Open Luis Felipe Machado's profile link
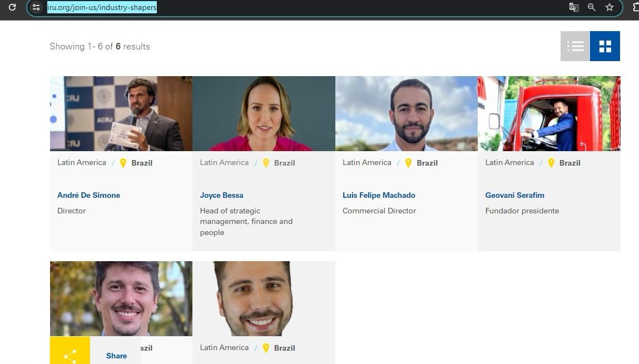This screenshot has width=639, height=364. (x=379, y=195)
